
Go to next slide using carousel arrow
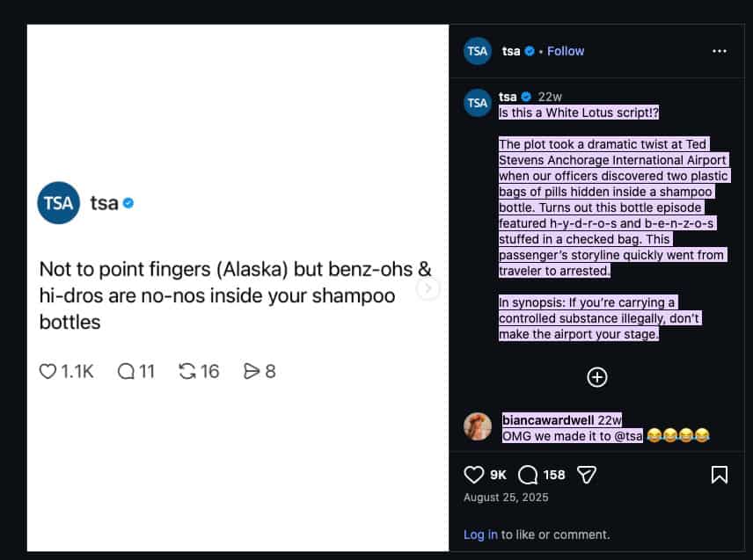coord(428,288)
